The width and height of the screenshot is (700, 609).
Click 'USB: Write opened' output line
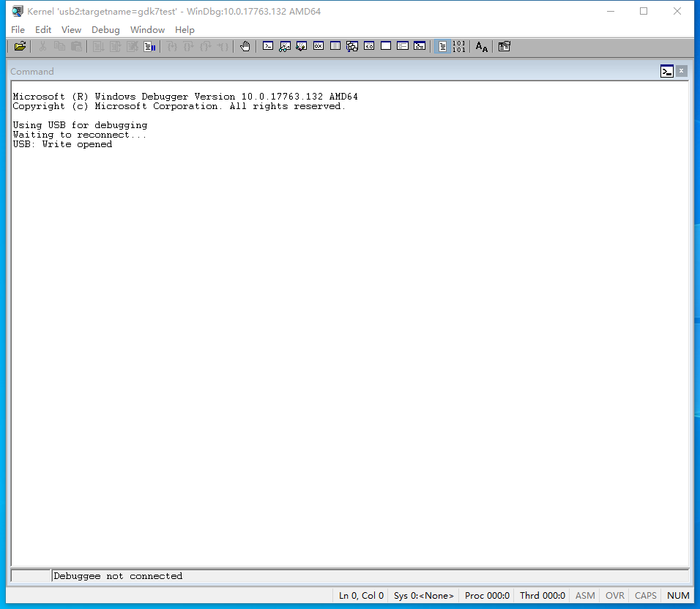62,144
